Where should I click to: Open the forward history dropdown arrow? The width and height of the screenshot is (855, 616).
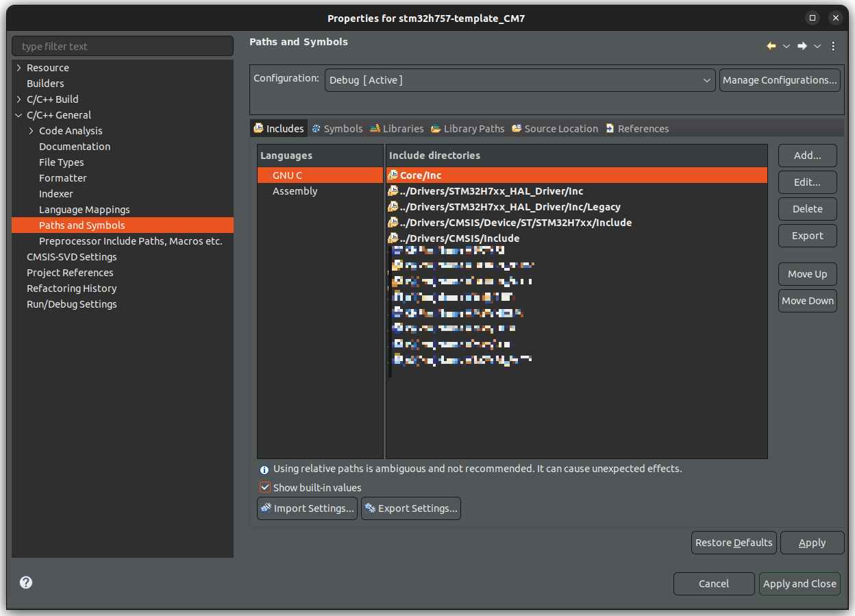817,46
